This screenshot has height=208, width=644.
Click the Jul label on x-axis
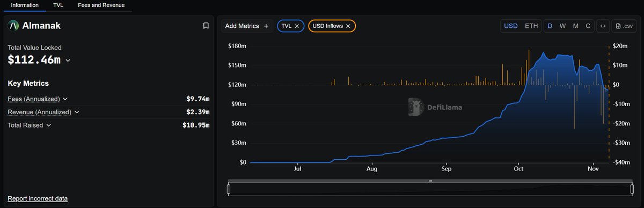pyautogui.click(x=298, y=169)
